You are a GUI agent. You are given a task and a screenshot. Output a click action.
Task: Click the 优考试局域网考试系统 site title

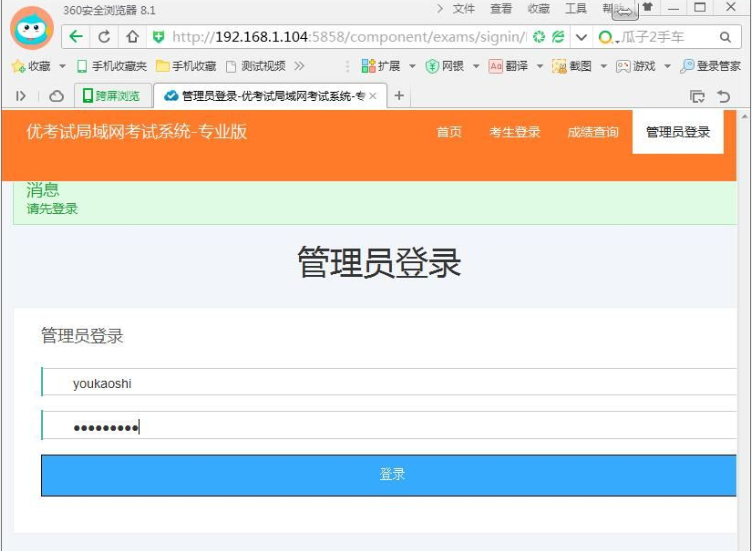pyautogui.click(x=137, y=131)
